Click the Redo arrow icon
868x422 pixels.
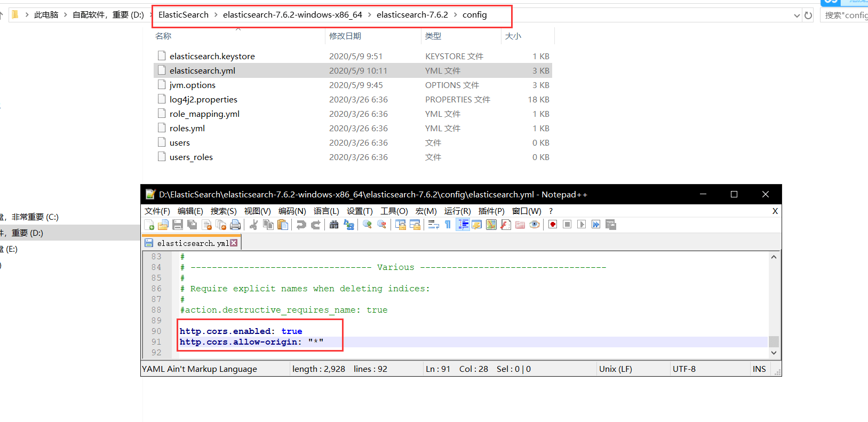(x=316, y=225)
